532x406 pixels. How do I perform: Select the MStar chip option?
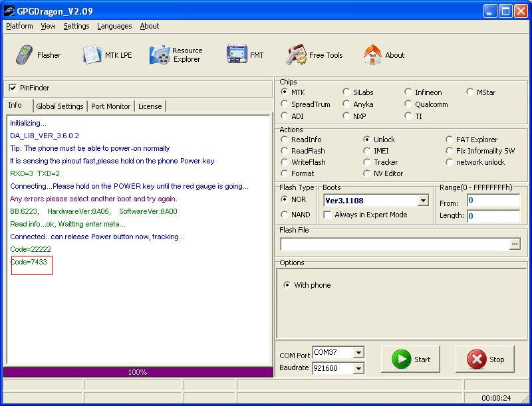pyautogui.click(x=469, y=92)
